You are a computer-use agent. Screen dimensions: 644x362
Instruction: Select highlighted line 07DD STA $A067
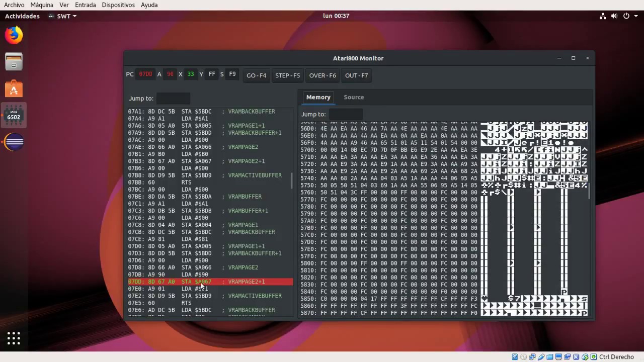point(210,282)
